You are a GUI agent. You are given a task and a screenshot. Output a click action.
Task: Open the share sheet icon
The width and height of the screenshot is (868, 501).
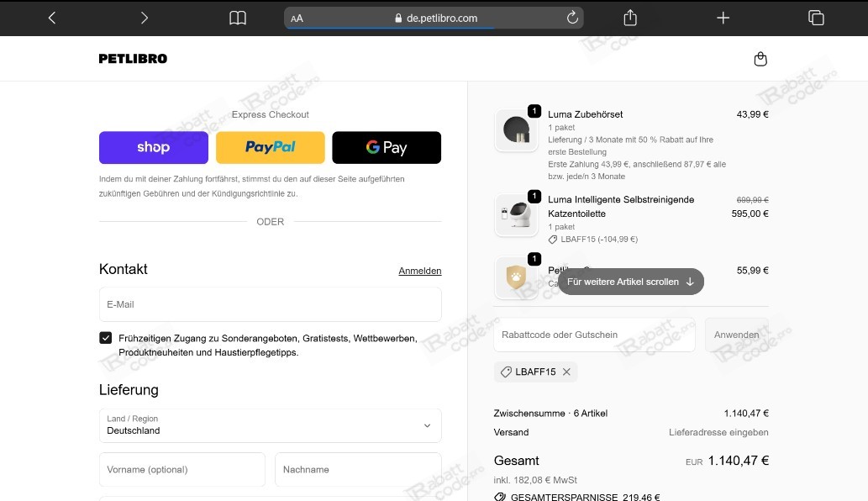pos(630,18)
